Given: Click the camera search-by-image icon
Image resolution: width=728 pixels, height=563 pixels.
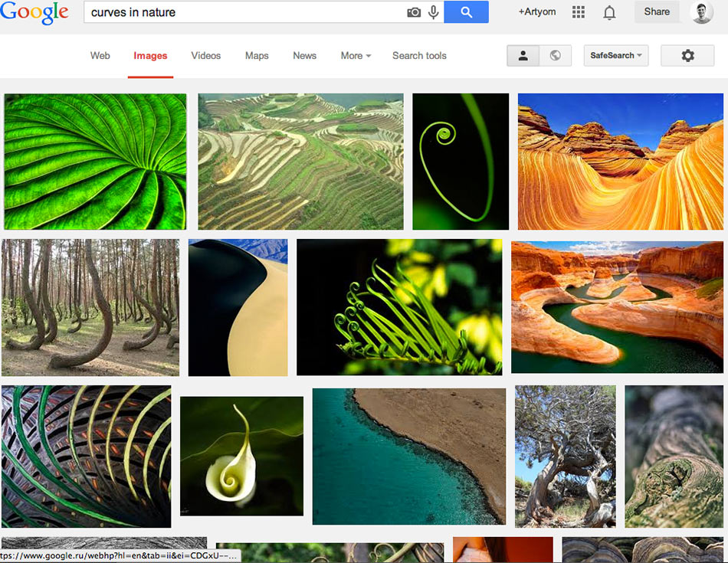Looking at the screenshot, I should coord(414,12).
